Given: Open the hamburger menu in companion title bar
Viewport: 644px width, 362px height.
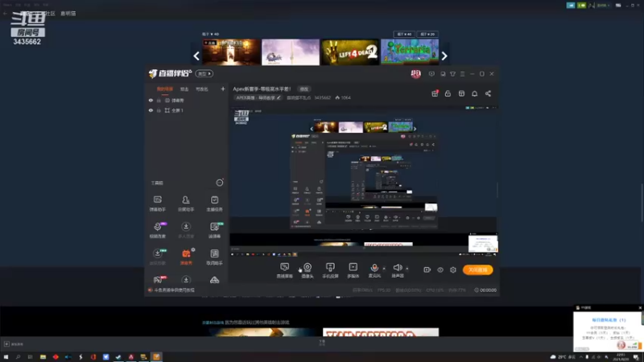Looking at the screenshot, I should tap(462, 74).
